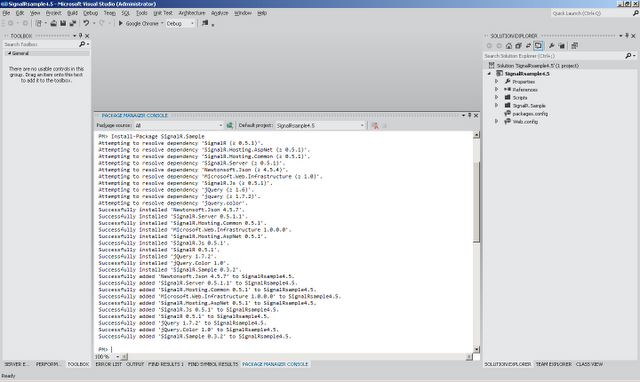640x382 pixels.
Task: Click the Toolbox search magnifier icon
Action: [x=82, y=44]
